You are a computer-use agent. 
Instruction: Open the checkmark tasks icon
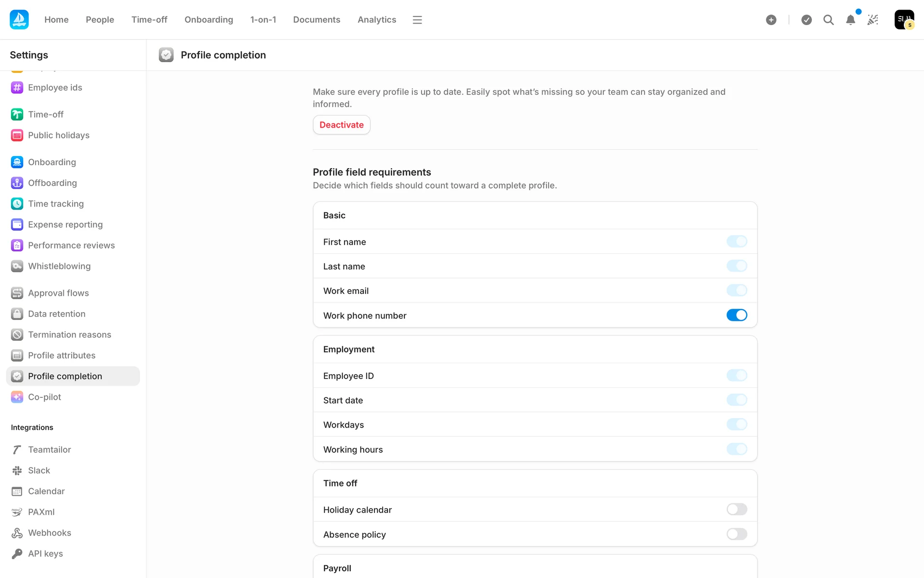pos(807,20)
